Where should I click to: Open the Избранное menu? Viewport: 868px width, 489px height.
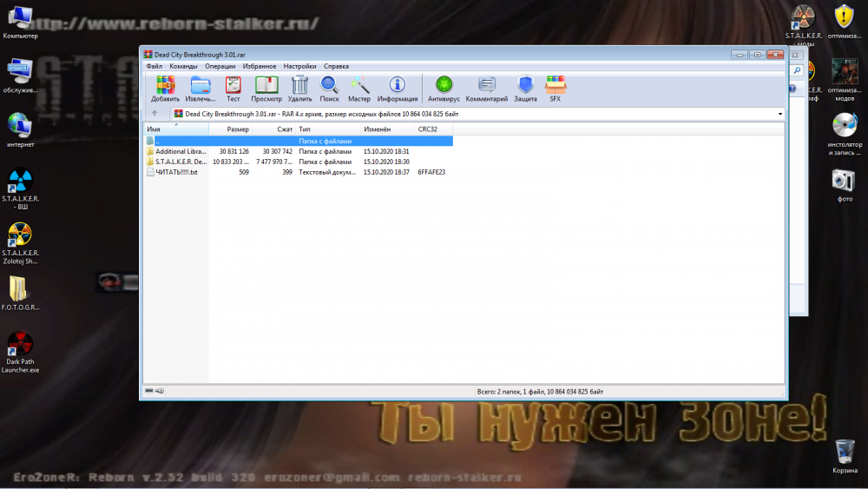259,66
